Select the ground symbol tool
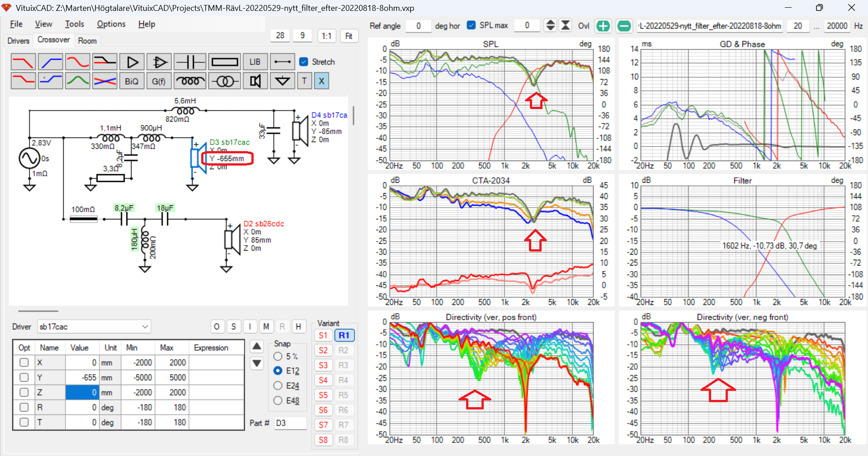This screenshot has height=456, width=868. (x=283, y=81)
